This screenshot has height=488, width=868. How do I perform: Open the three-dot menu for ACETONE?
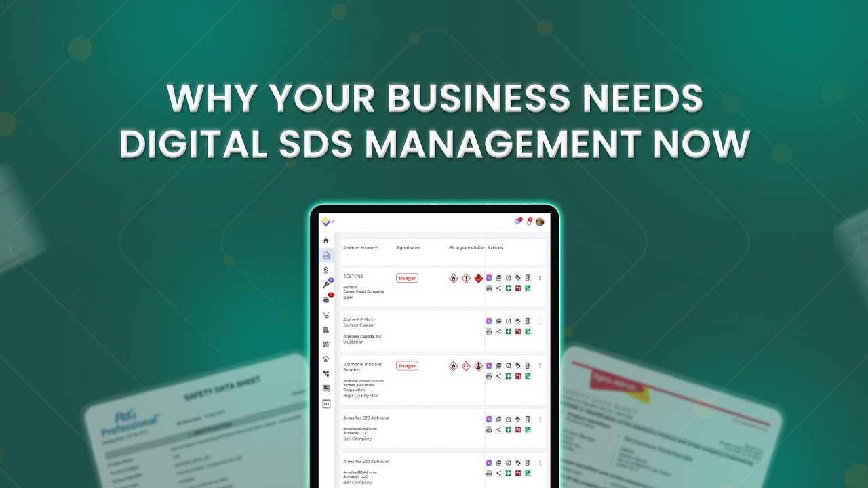point(540,278)
